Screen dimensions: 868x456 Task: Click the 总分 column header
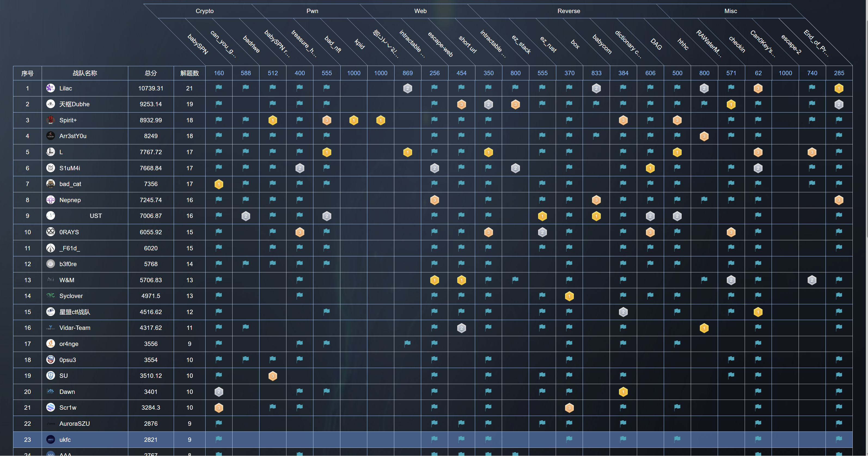point(151,73)
